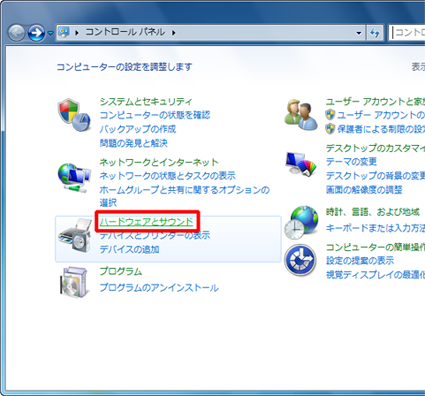Expand the address bar root chevron
The height and width of the screenshot is (396, 425).
point(77,33)
